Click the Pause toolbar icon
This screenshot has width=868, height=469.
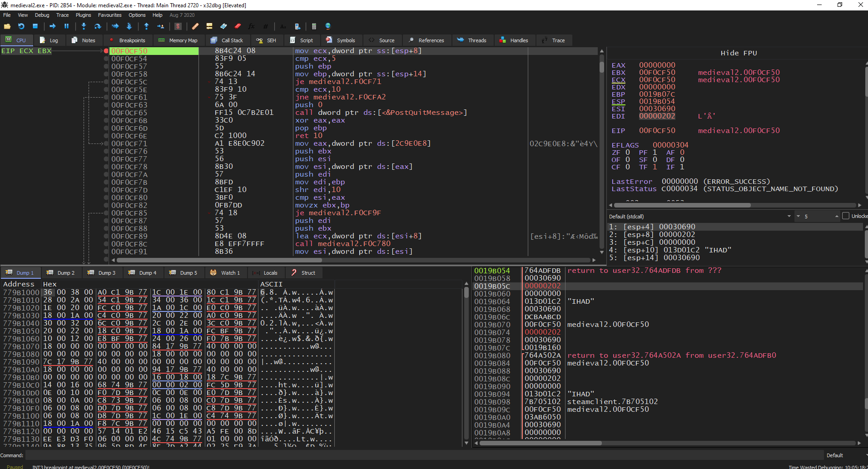[66, 26]
